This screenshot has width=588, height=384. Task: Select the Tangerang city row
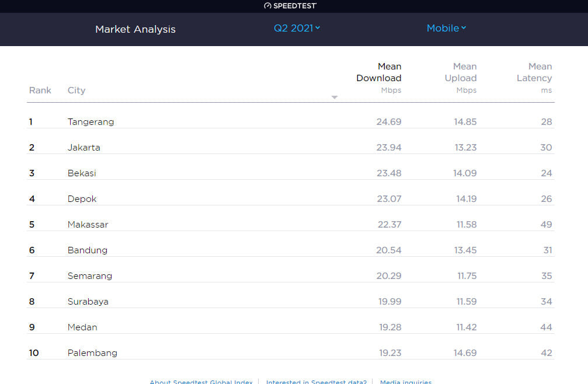click(x=91, y=122)
